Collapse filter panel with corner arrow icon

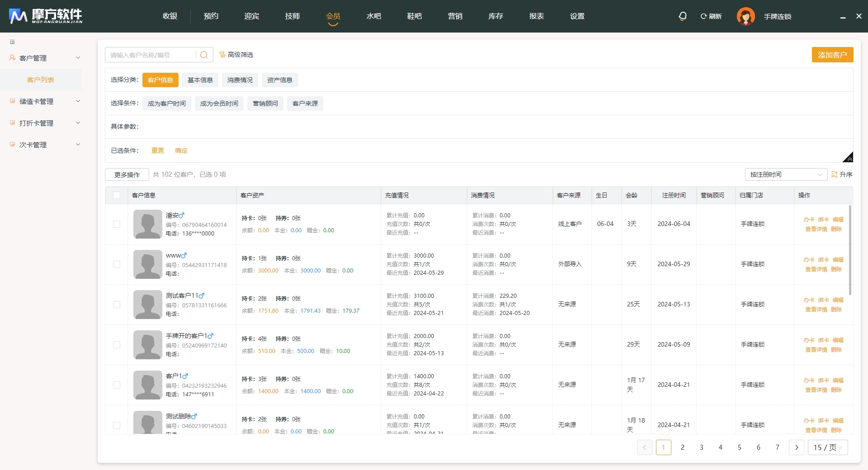tap(849, 158)
